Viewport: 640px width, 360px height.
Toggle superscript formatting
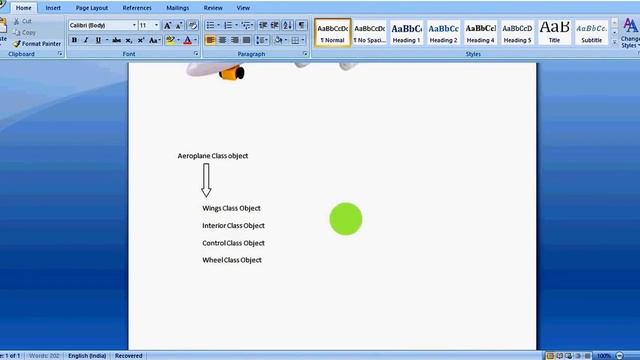[x=141, y=40]
